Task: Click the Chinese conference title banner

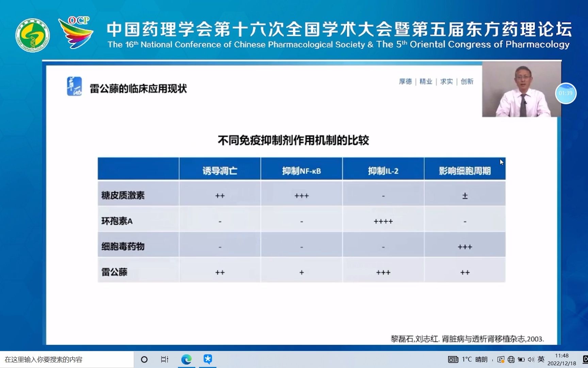Action: pyautogui.click(x=339, y=29)
